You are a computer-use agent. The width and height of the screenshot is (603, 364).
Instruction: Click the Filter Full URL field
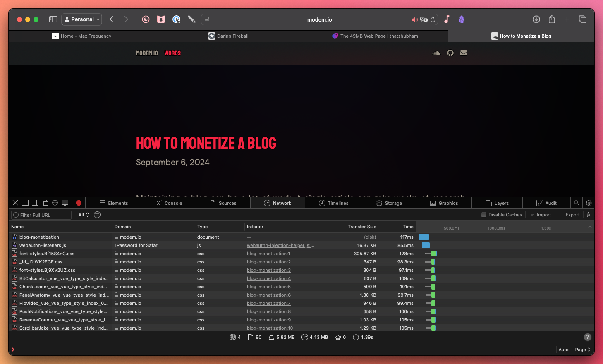point(41,215)
